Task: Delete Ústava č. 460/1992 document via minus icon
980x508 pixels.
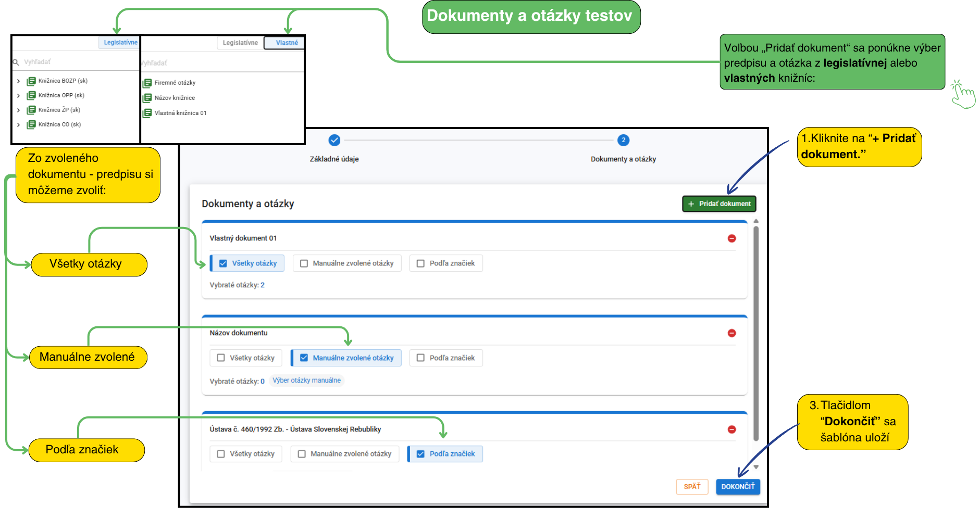Action: click(731, 429)
